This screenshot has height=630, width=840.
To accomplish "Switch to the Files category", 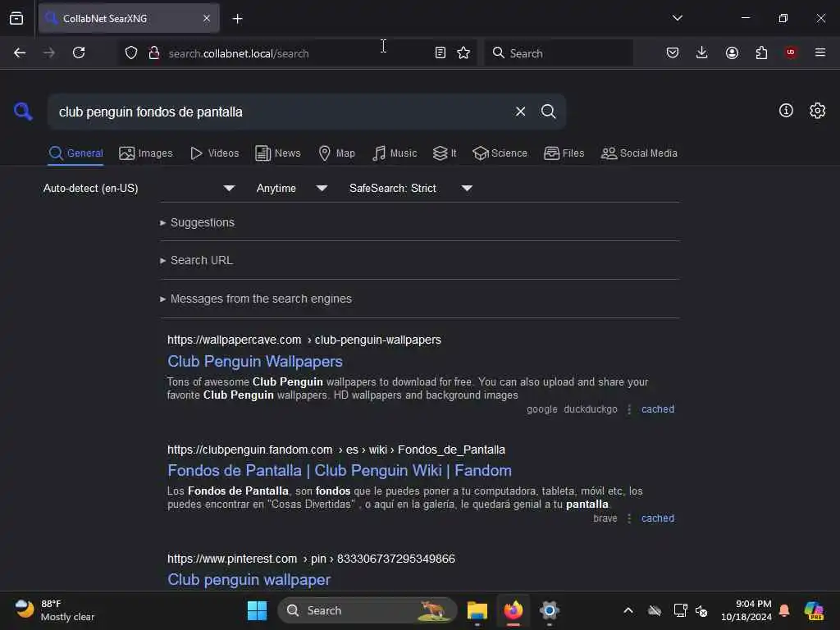I will pyautogui.click(x=564, y=153).
